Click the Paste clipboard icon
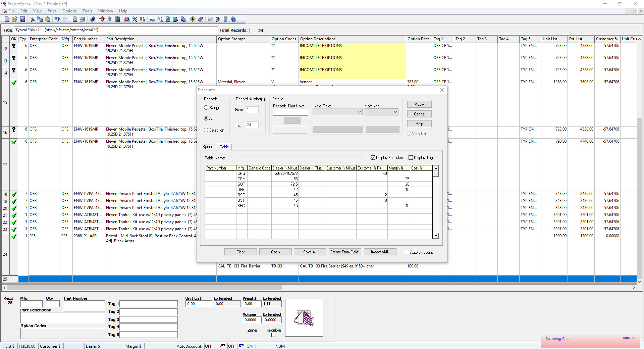Image resolution: width=644 pixels, height=349 pixels. pos(48,19)
